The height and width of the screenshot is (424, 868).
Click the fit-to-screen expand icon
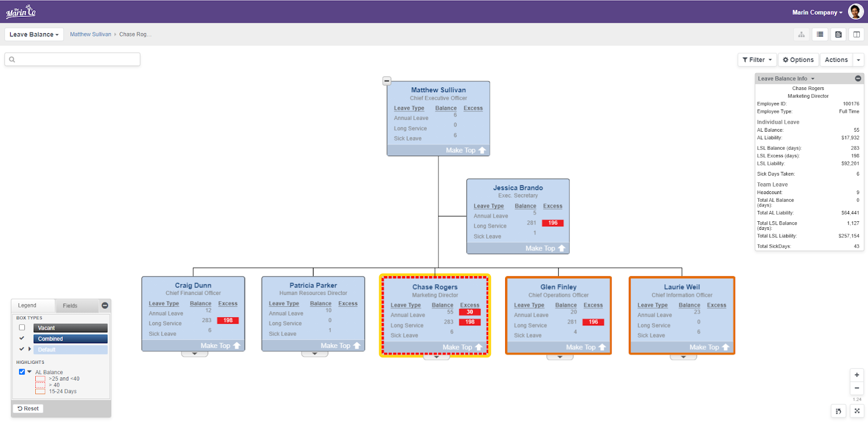point(857,411)
